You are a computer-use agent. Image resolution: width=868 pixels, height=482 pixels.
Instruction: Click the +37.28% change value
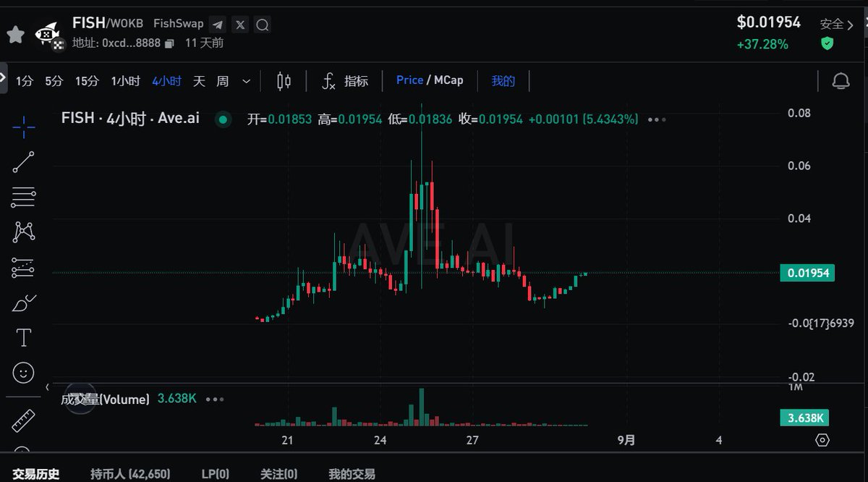[x=762, y=44]
